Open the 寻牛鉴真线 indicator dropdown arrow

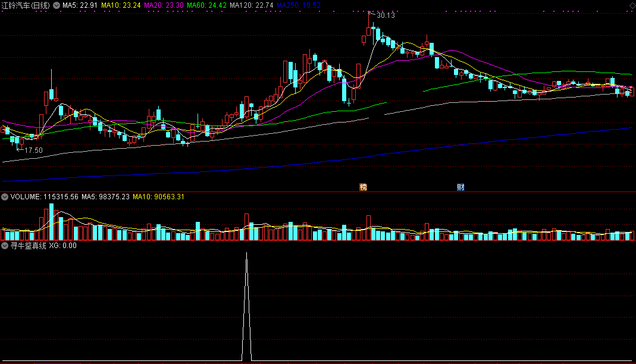(5, 246)
